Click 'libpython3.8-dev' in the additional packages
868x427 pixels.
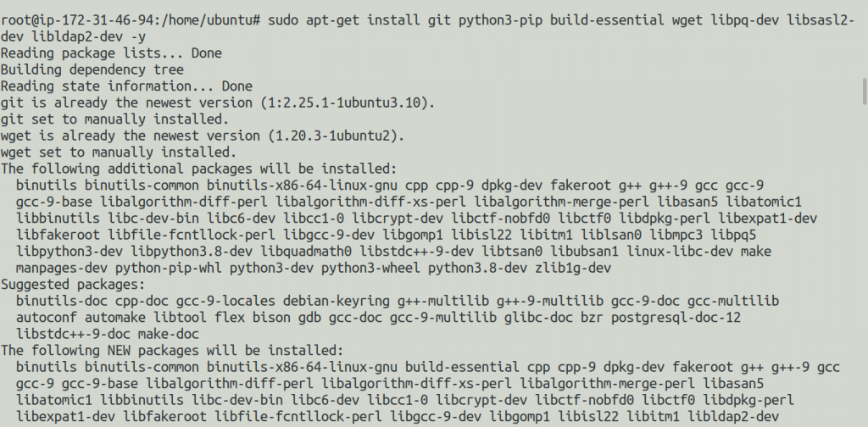click(x=192, y=252)
